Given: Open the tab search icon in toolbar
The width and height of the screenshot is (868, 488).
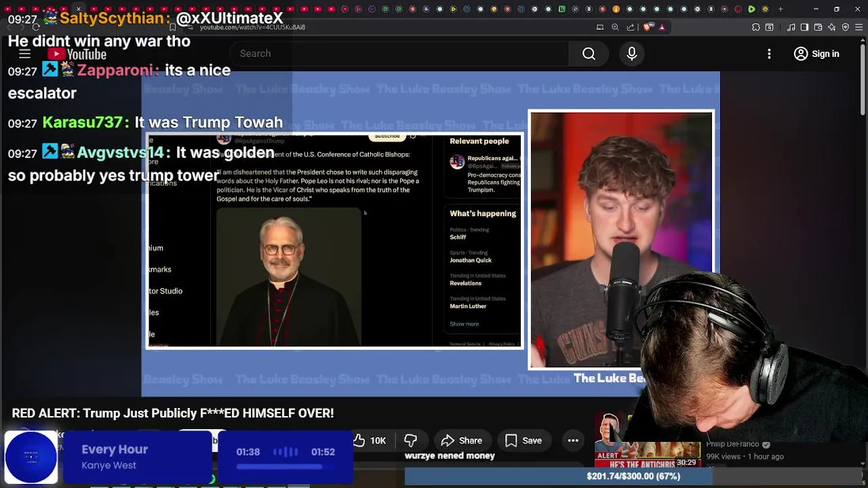Looking at the screenshot, I should click(x=770, y=27).
